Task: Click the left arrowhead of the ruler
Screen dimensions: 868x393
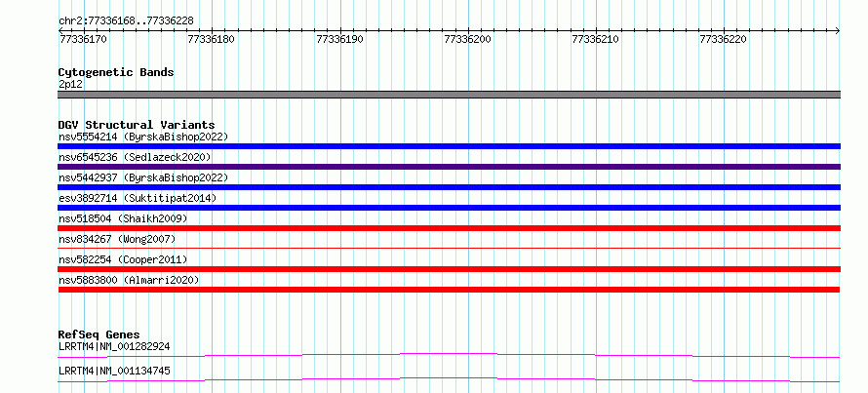Action: (60, 30)
